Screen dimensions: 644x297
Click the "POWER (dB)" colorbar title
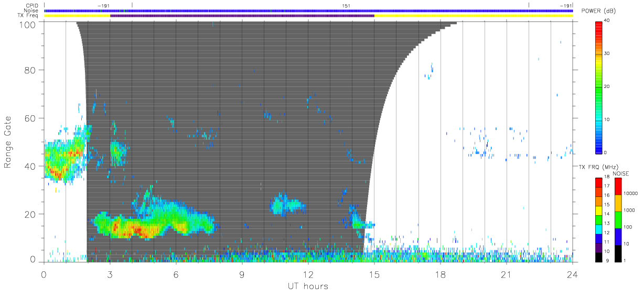point(598,11)
